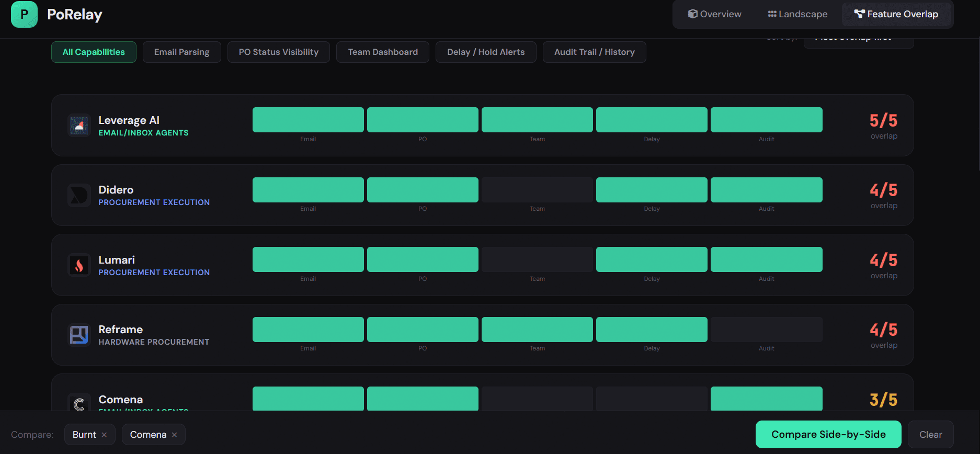Click the Didero logo icon
The width and height of the screenshot is (980, 454).
(x=79, y=195)
